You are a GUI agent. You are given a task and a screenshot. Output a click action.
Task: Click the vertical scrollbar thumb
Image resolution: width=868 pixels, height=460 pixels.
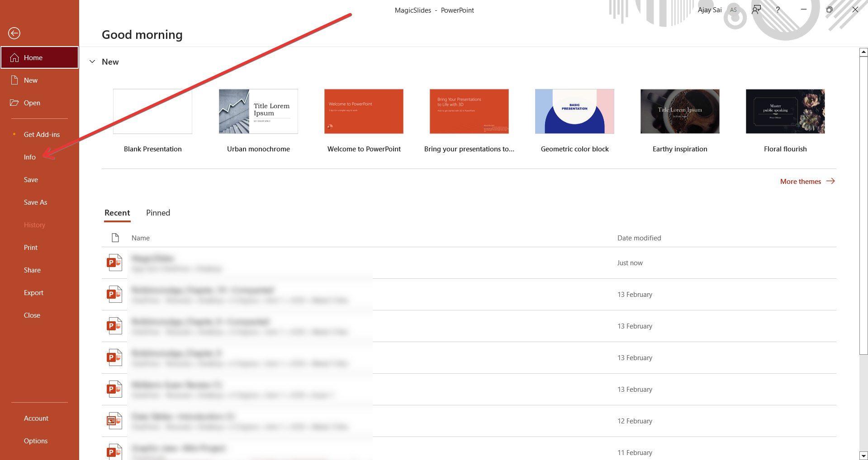click(863, 206)
